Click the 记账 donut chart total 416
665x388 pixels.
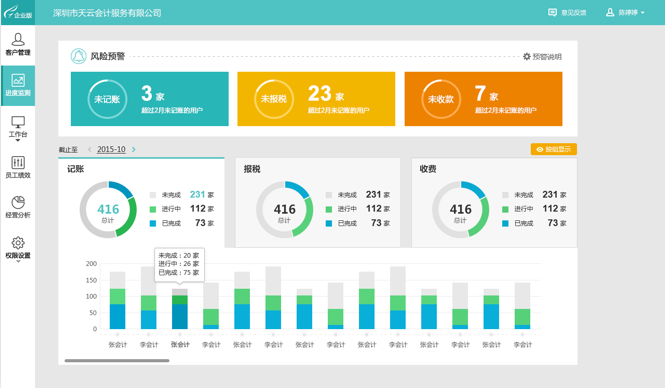(x=108, y=209)
